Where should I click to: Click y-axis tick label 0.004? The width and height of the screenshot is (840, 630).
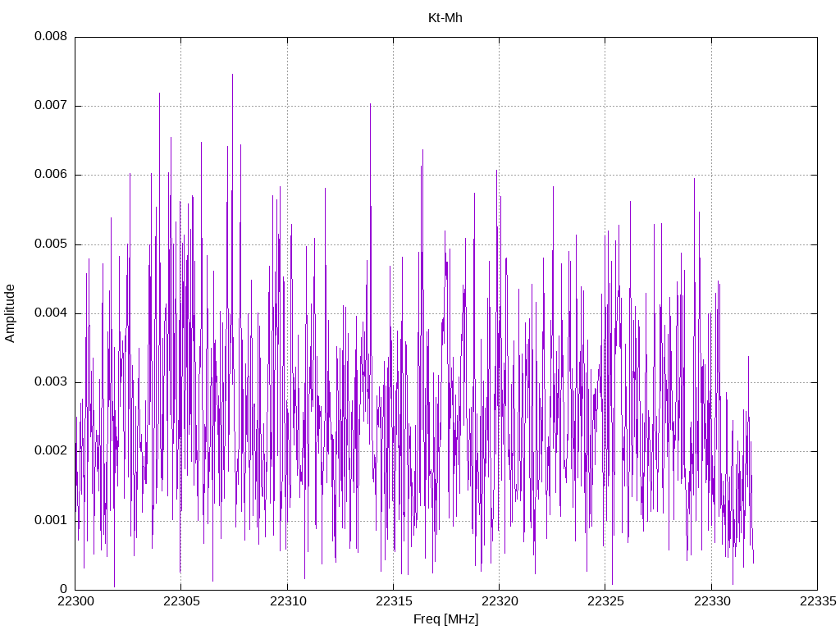51,313
